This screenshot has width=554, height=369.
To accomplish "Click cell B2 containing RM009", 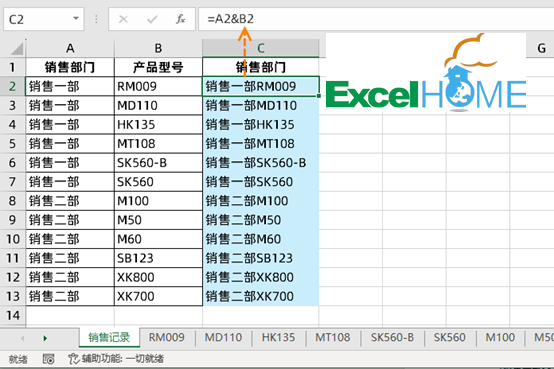I will (158, 86).
